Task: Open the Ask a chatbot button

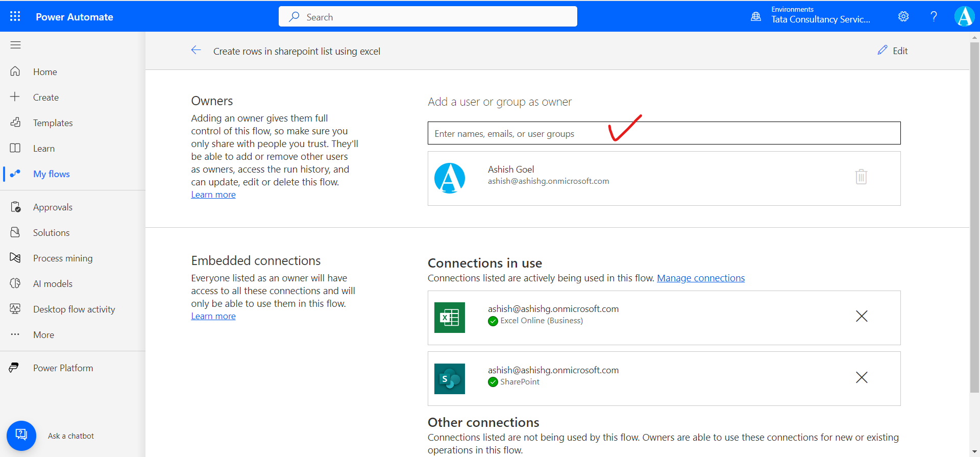Action: [21, 435]
